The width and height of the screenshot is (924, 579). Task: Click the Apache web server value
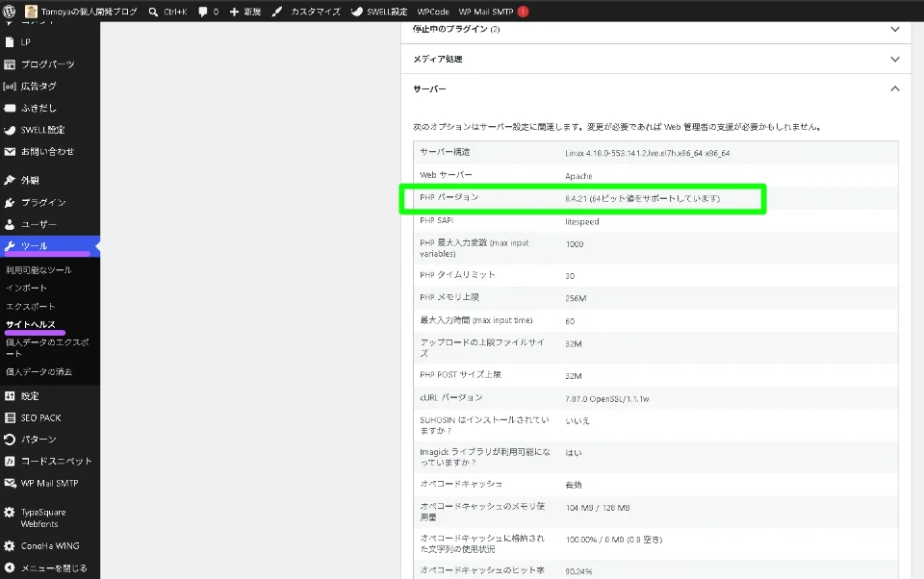(x=578, y=176)
